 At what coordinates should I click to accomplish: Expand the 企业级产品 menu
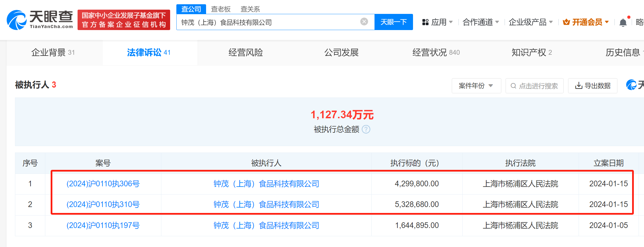point(530,22)
